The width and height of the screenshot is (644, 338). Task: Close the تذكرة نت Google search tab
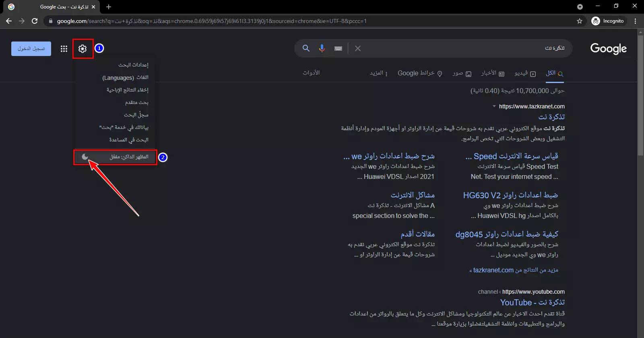pos(93,7)
